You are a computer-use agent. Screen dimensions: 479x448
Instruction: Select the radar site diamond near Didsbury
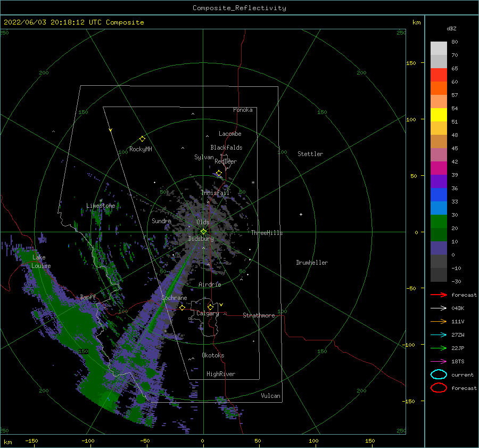(x=203, y=232)
